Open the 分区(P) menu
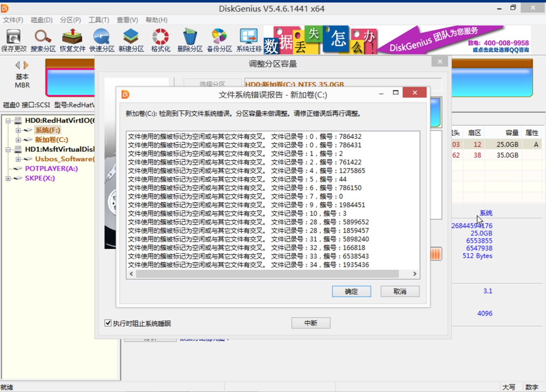The image size is (546, 392). coord(70,20)
